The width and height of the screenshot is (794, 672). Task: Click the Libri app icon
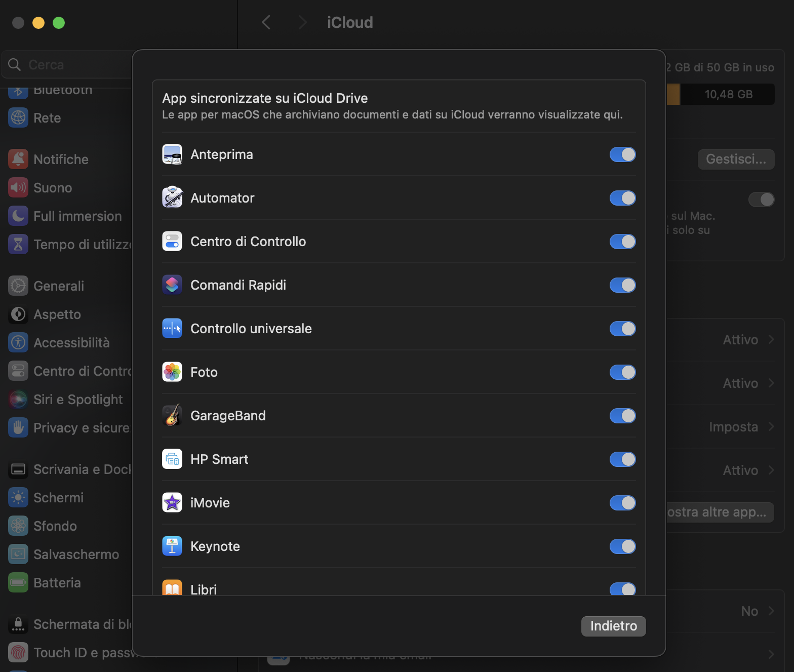pyautogui.click(x=172, y=587)
